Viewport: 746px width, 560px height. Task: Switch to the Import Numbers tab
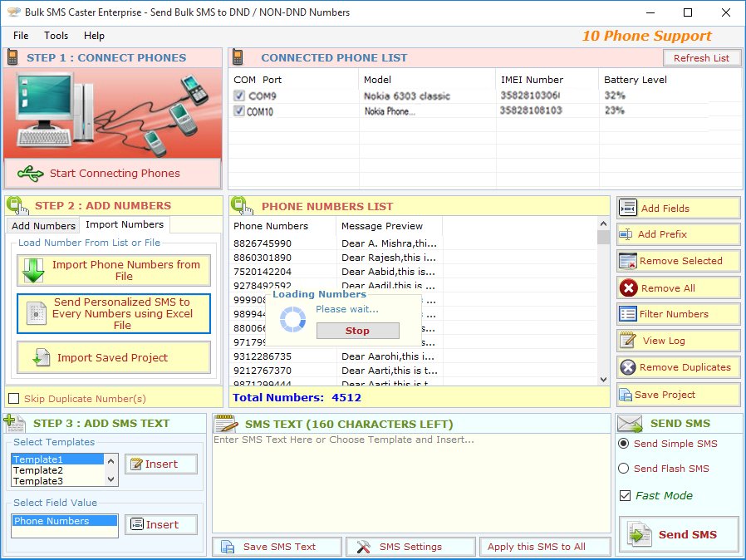125,224
